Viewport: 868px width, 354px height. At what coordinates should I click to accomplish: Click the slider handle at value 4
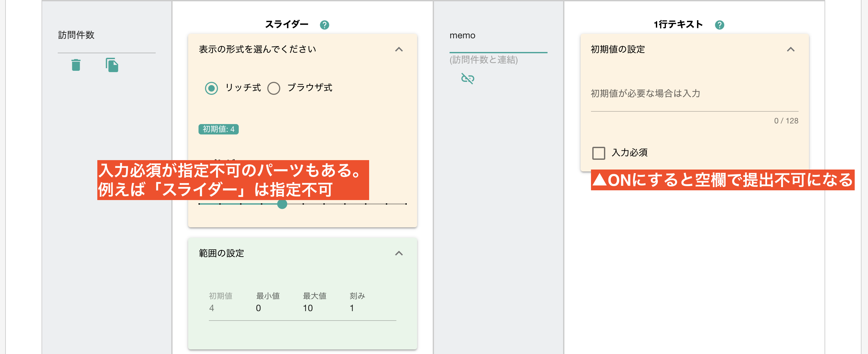282,204
